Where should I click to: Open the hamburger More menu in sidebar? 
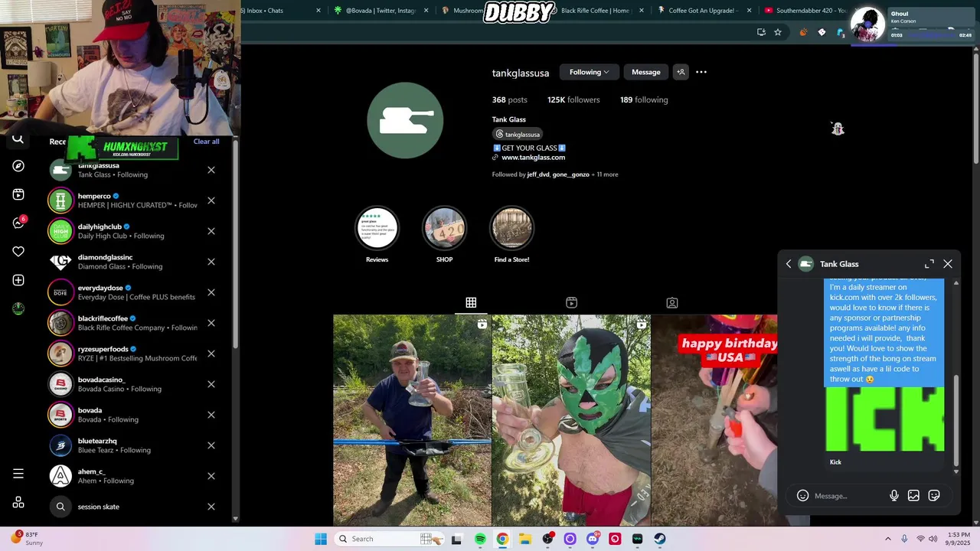pyautogui.click(x=18, y=474)
